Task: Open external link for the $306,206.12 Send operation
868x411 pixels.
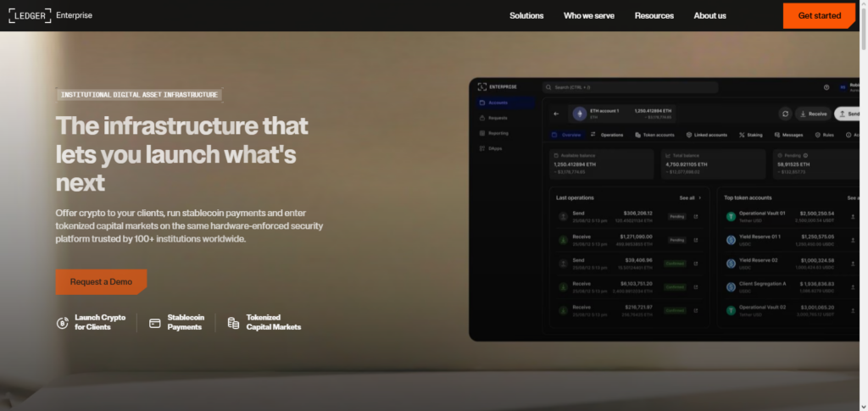Action: 696,217
